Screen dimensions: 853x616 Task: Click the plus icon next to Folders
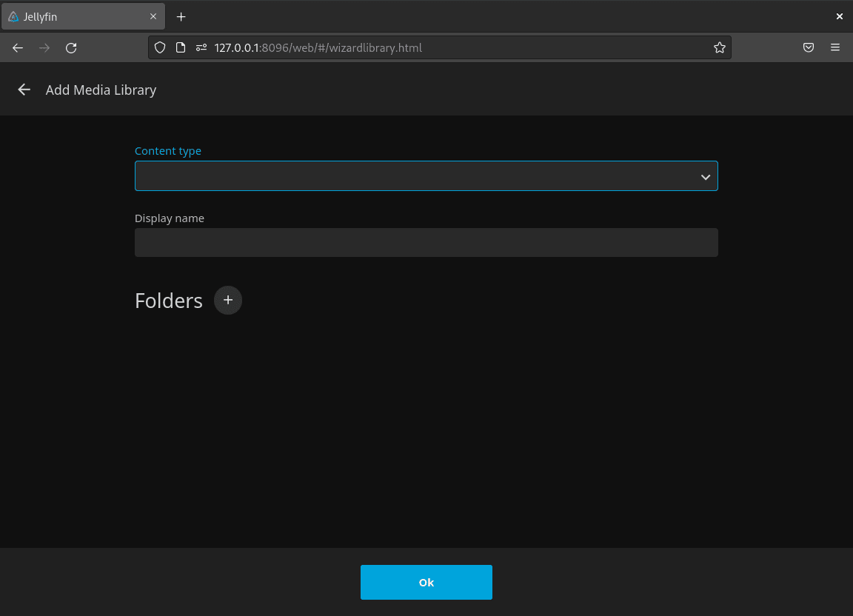227,300
